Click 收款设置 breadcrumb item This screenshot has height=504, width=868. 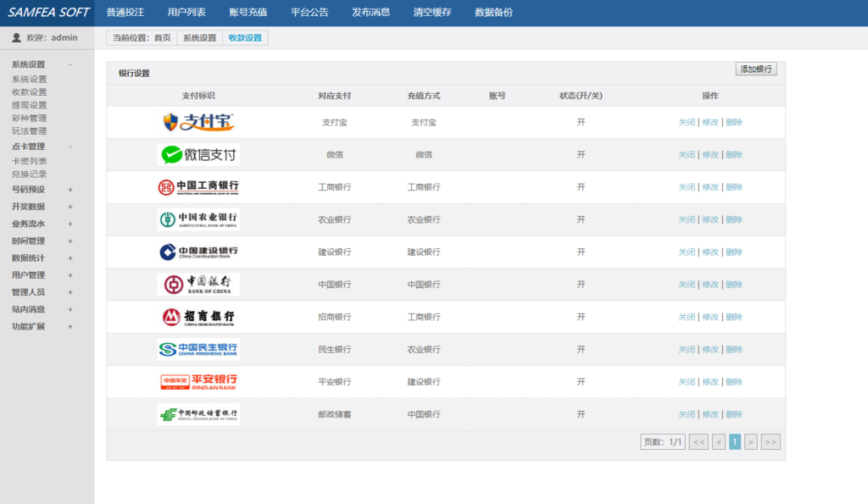pos(245,37)
